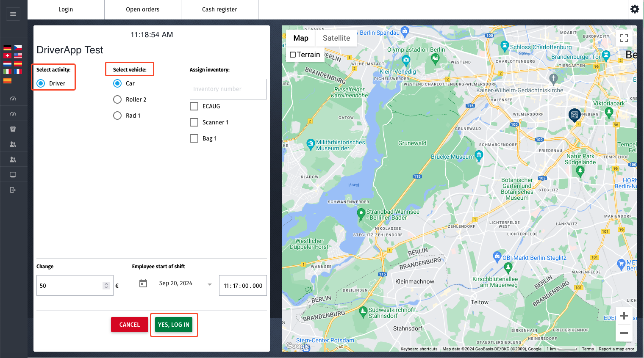Select the Catalan flag language

tap(7, 80)
